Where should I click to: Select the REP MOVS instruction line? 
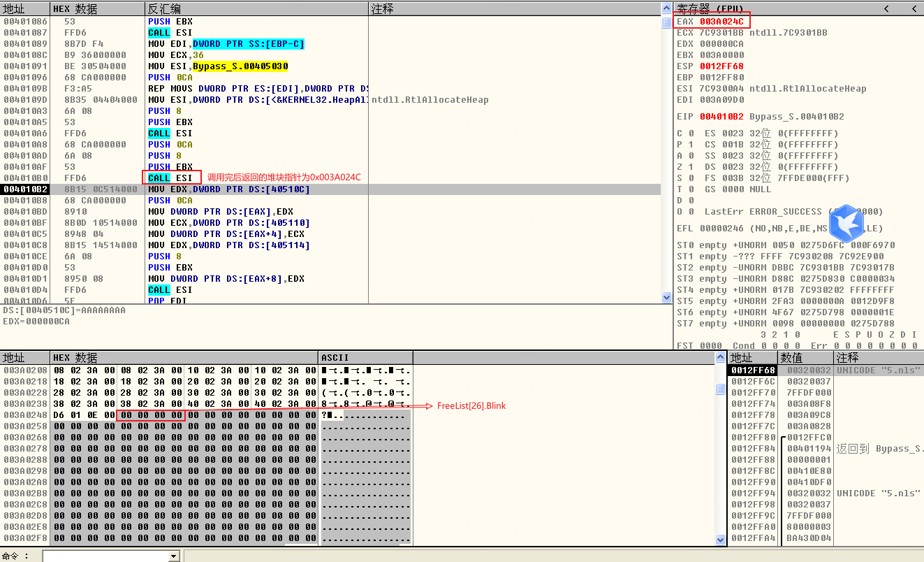point(258,88)
